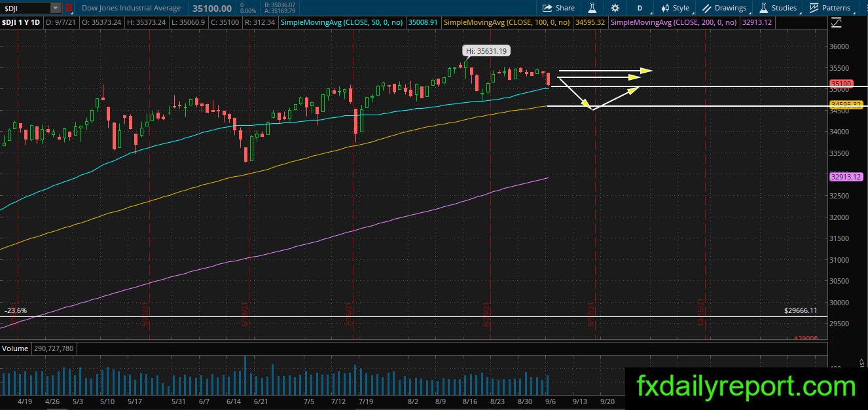Click the 9/20 date on time axis
The height and width of the screenshot is (410, 868).
click(x=607, y=401)
